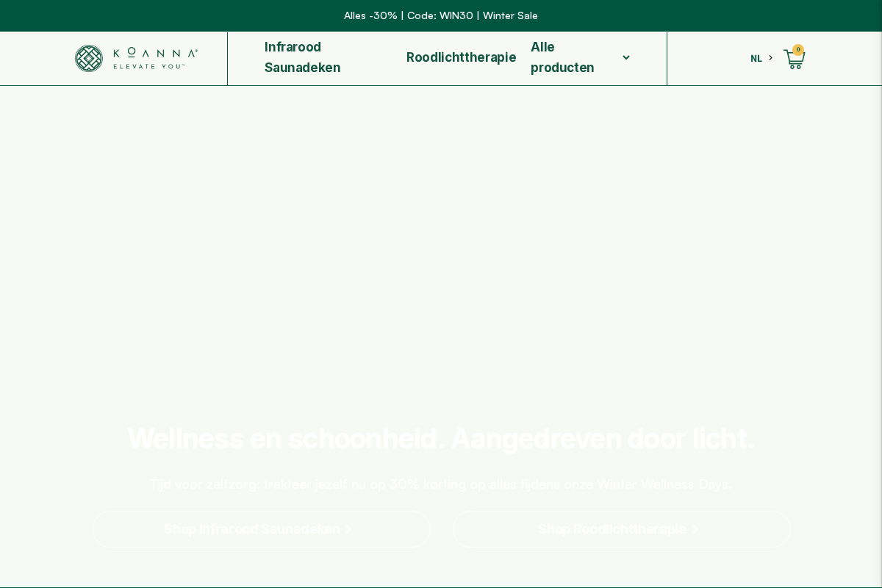
Task: Click the 30% korting promotional subtitle
Action: [441, 484]
